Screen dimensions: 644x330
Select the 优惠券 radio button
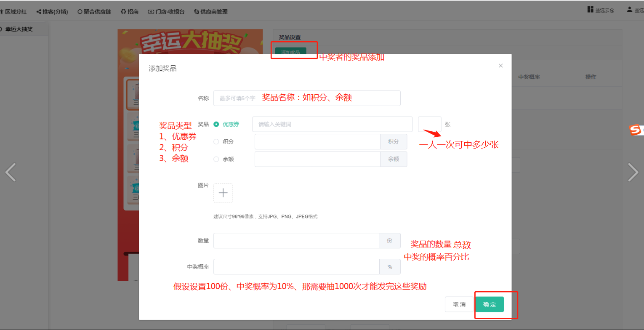click(x=216, y=124)
